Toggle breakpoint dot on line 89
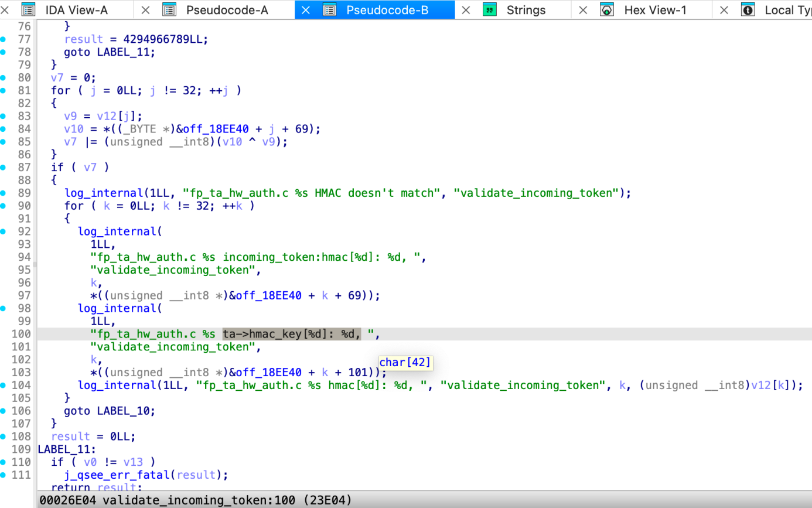812x508 pixels. tap(4, 193)
